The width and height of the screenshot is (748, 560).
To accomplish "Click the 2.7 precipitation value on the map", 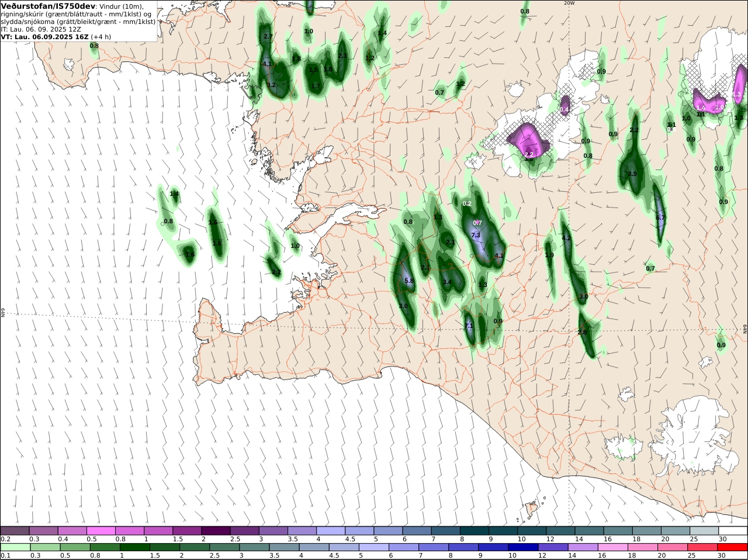I will coord(268,36).
